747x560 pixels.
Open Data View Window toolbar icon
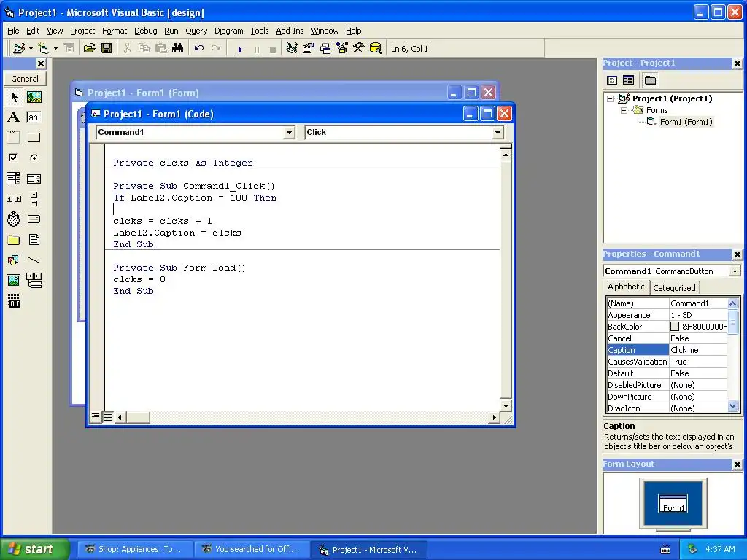pos(376,48)
